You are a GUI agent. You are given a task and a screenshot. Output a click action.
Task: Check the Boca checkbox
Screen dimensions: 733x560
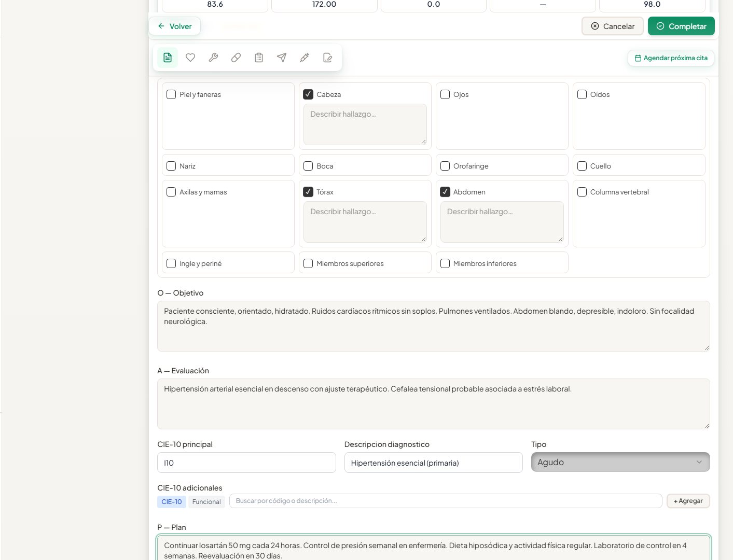[308, 166]
